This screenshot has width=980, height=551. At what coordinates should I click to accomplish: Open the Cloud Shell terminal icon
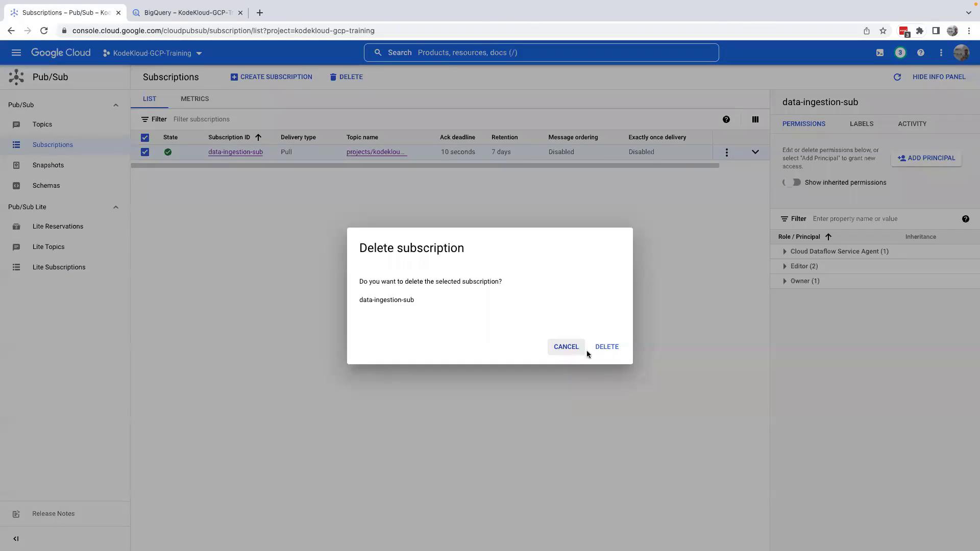click(879, 53)
